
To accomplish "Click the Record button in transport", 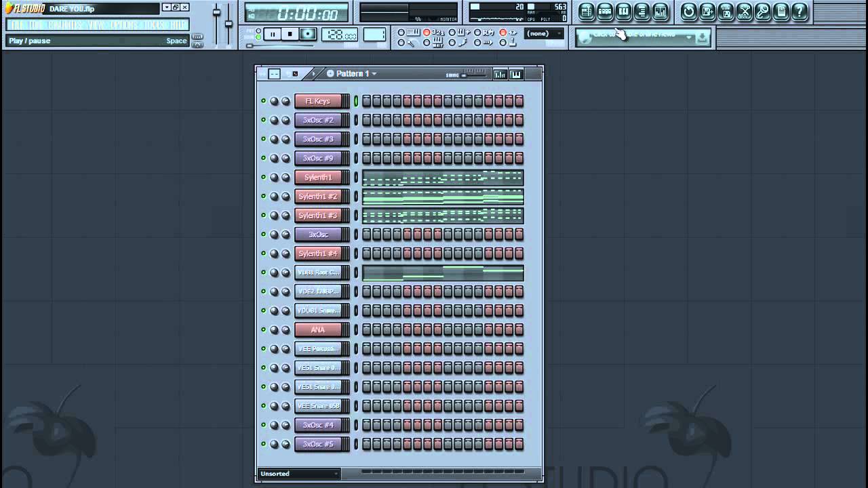I will [x=308, y=34].
